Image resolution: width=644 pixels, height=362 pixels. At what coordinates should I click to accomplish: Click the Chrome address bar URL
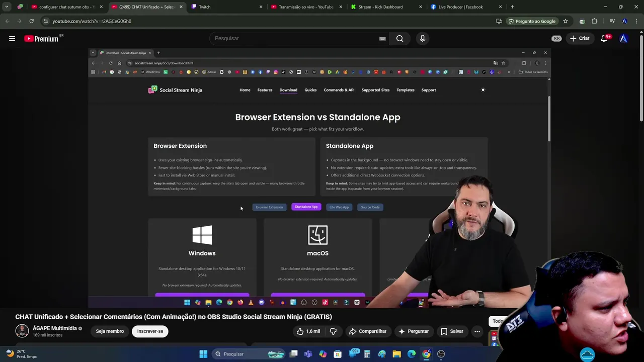(92, 21)
